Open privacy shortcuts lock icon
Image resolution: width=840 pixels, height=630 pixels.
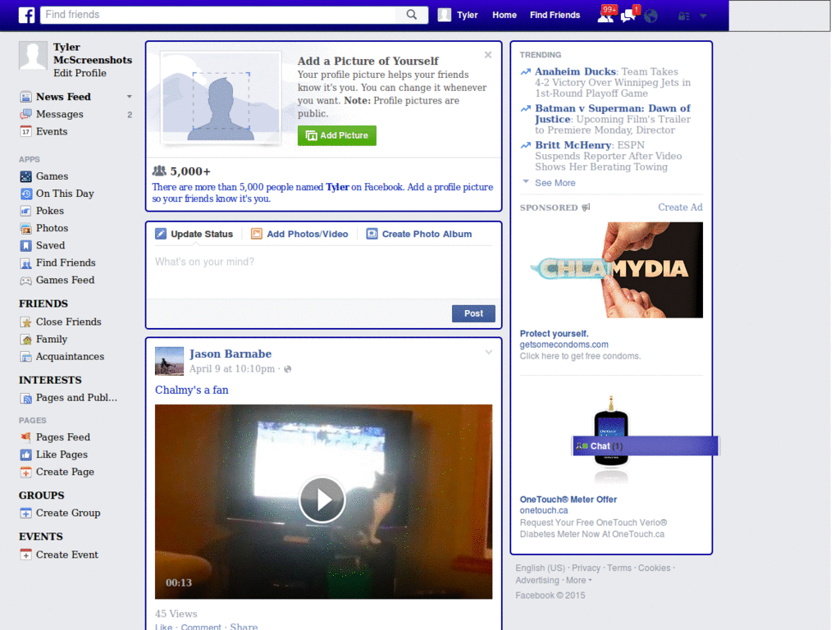click(683, 16)
